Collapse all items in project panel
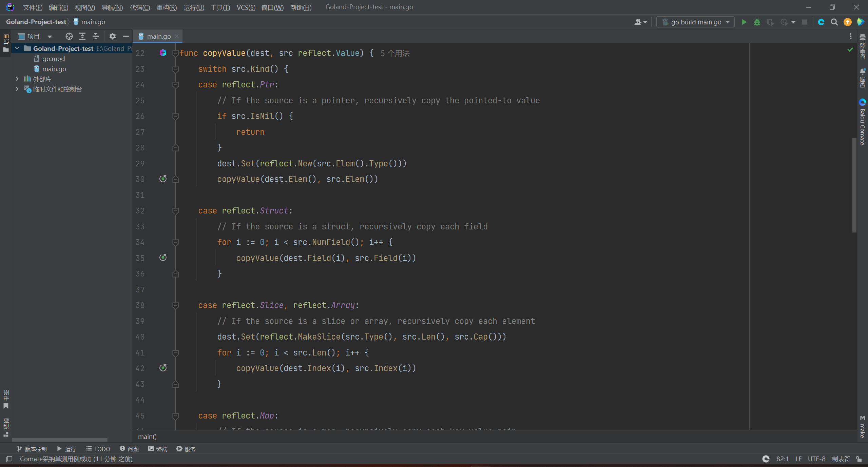Viewport: 868px width, 467px height. point(96,36)
